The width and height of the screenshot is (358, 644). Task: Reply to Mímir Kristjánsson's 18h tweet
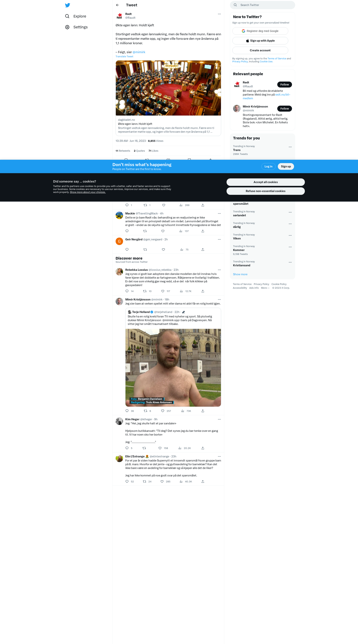coord(127,411)
